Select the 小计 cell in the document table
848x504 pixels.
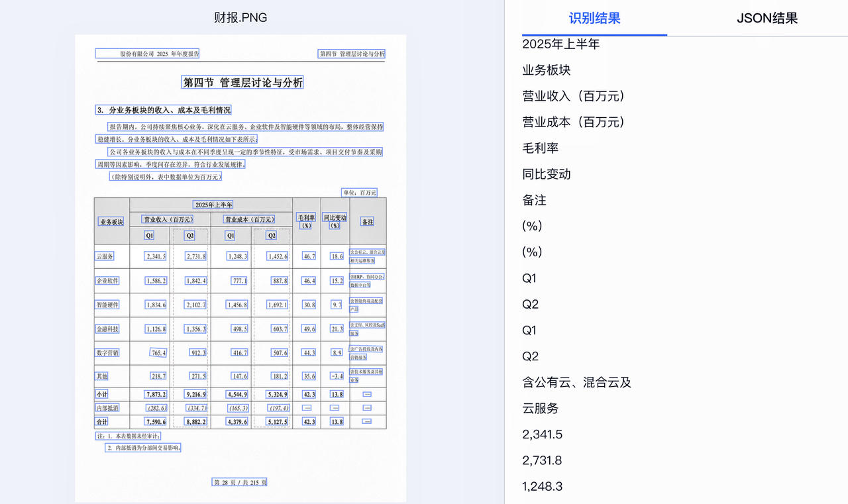point(102,394)
